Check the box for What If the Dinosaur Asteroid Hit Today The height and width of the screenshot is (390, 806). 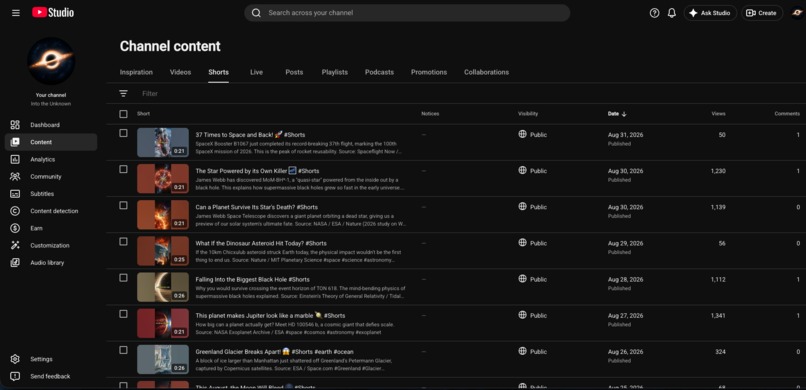(123, 242)
